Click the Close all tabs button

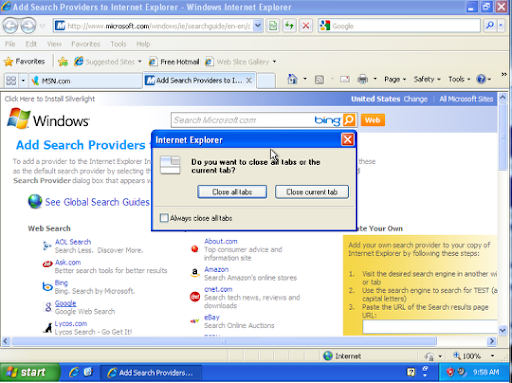232,192
